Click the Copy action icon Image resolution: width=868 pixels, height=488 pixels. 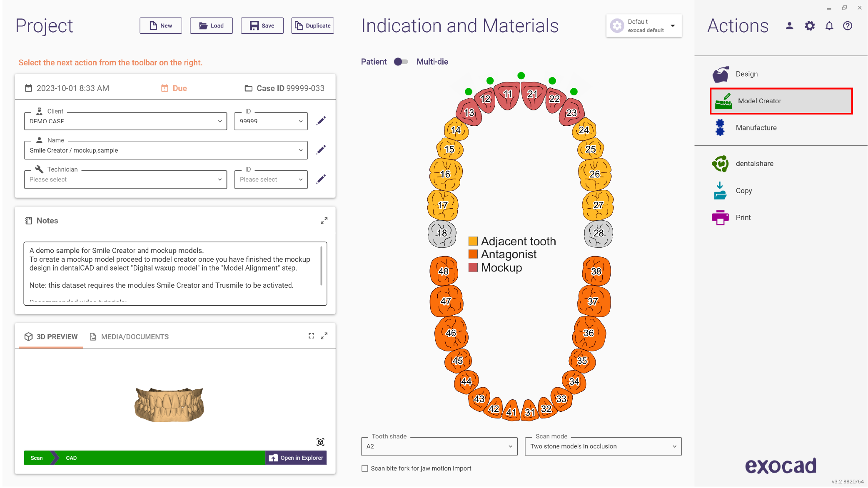pyautogui.click(x=720, y=191)
